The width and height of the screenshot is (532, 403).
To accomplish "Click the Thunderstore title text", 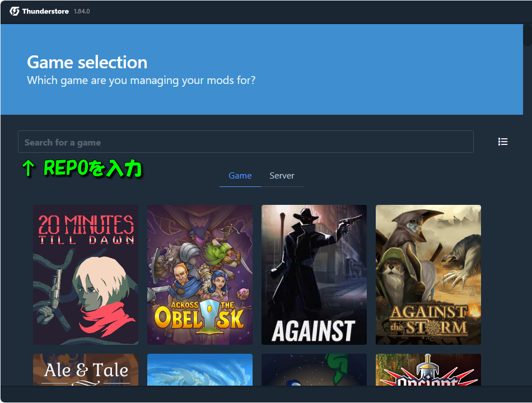I will [45, 11].
